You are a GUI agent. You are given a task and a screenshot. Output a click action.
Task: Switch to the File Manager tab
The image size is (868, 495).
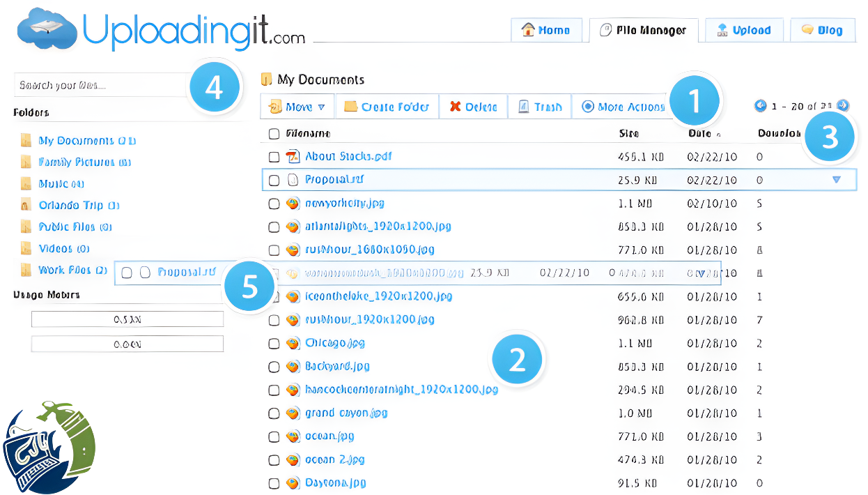(x=643, y=30)
